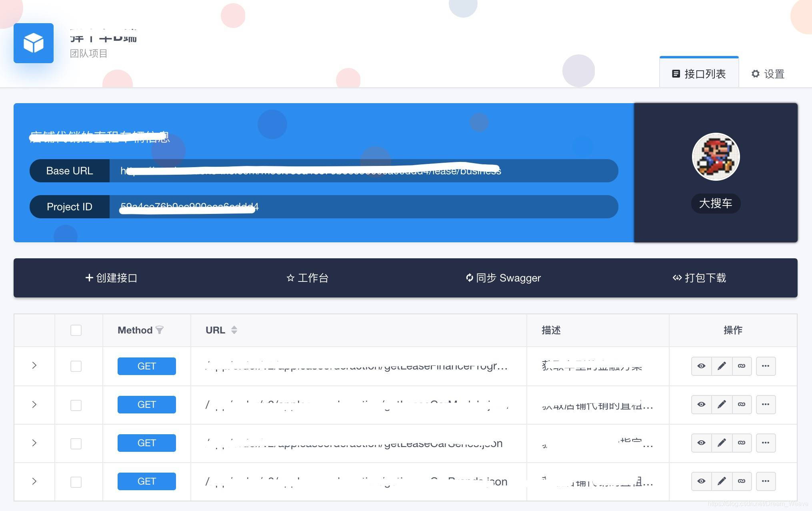Preview first row interface via eye icon
Screen dimensions: 812x511
click(x=701, y=366)
